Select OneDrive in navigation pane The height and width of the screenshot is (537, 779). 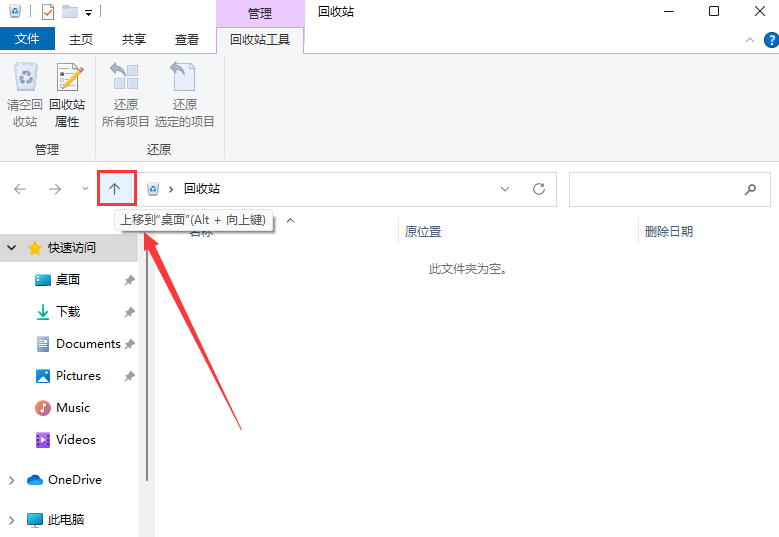pyautogui.click(x=75, y=479)
